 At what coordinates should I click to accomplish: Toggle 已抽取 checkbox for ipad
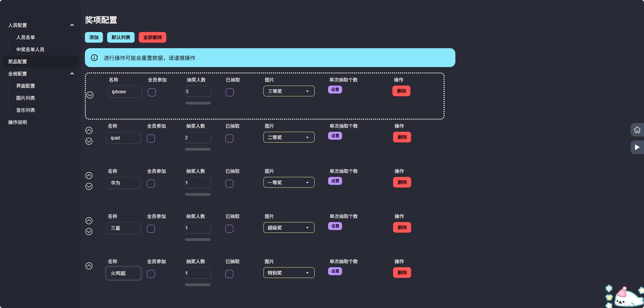tap(229, 138)
